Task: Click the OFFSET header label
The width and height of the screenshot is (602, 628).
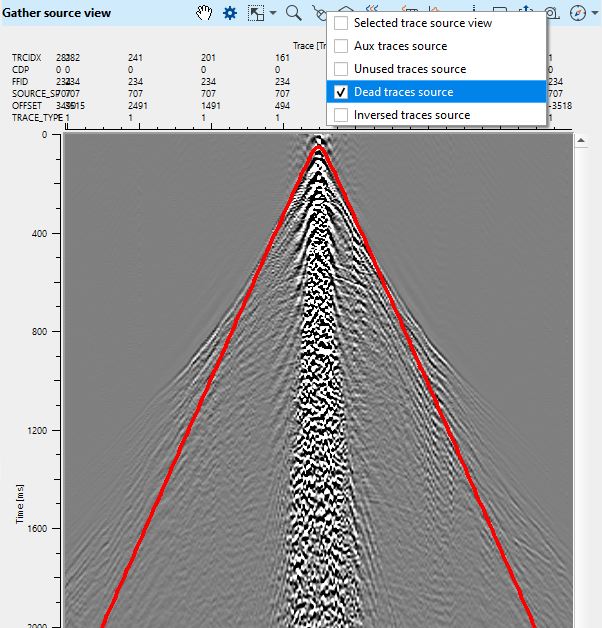Action: (x=27, y=106)
